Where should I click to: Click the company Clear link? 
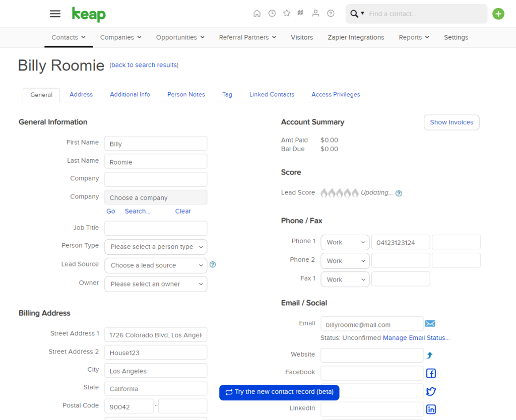(x=183, y=211)
